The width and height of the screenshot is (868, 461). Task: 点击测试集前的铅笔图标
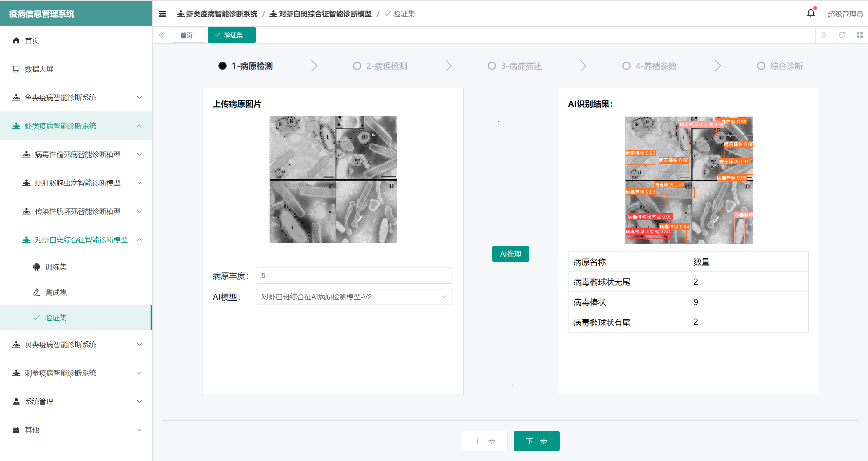[37, 292]
